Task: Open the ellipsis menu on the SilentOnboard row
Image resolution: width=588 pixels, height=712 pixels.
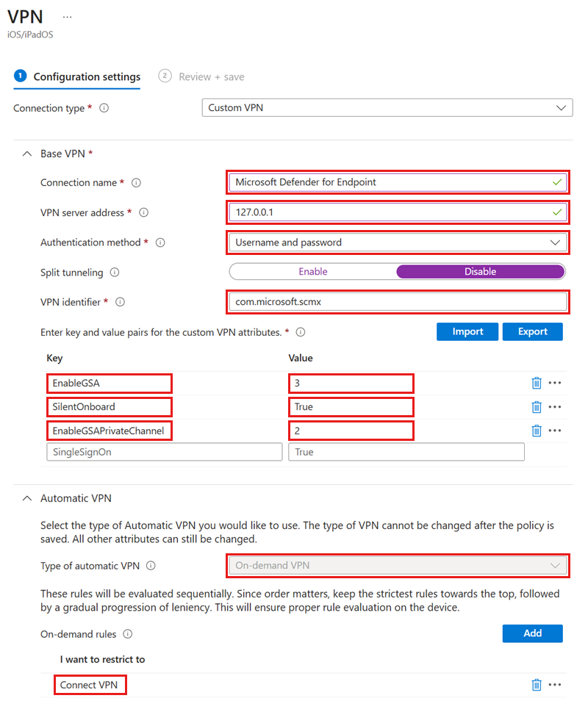Action: (x=556, y=406)
